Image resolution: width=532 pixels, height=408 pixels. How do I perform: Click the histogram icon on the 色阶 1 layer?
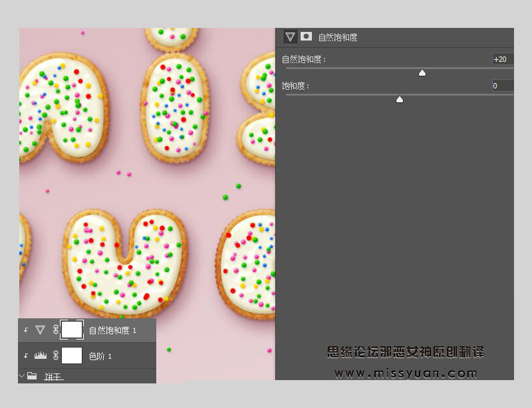point(41,355)
